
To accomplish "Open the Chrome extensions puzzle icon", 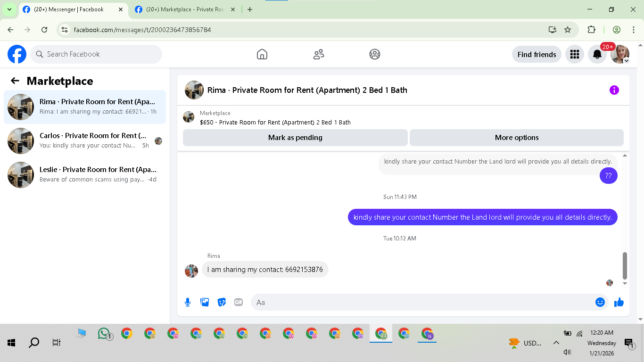I will click(591, 30).
